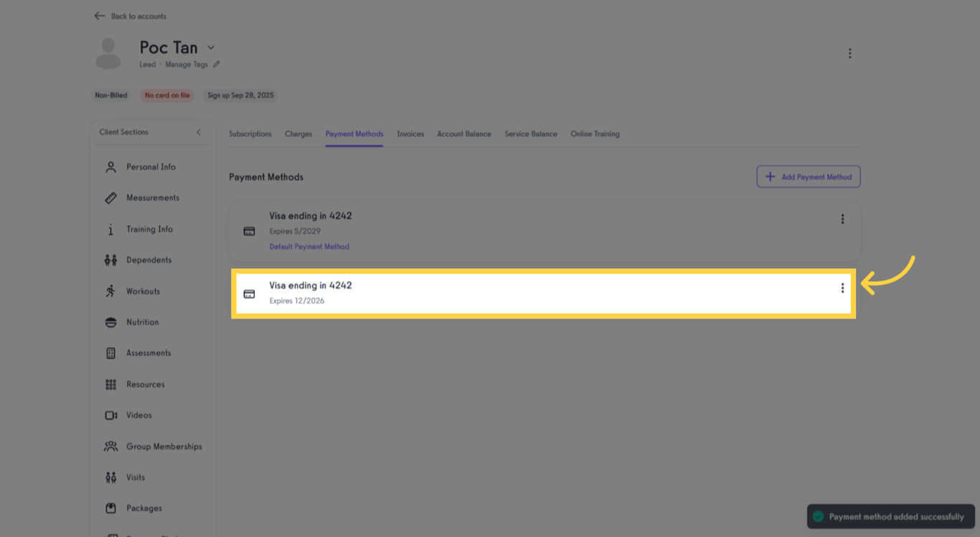Click the Payment method added successfully toast
Screen dimensions: 980x537
click(890, 517)
